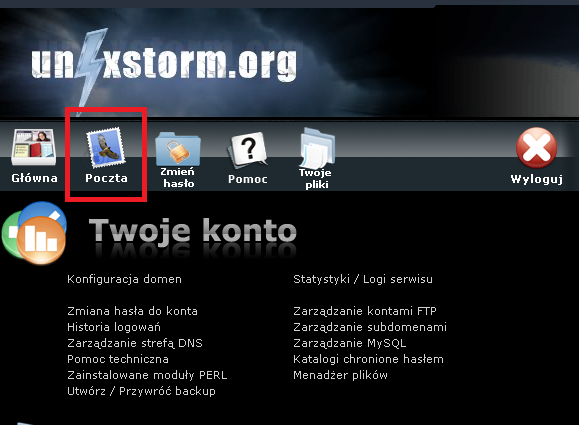
Task: Open Konfiguracja domen link
Action: coord(124,279)
